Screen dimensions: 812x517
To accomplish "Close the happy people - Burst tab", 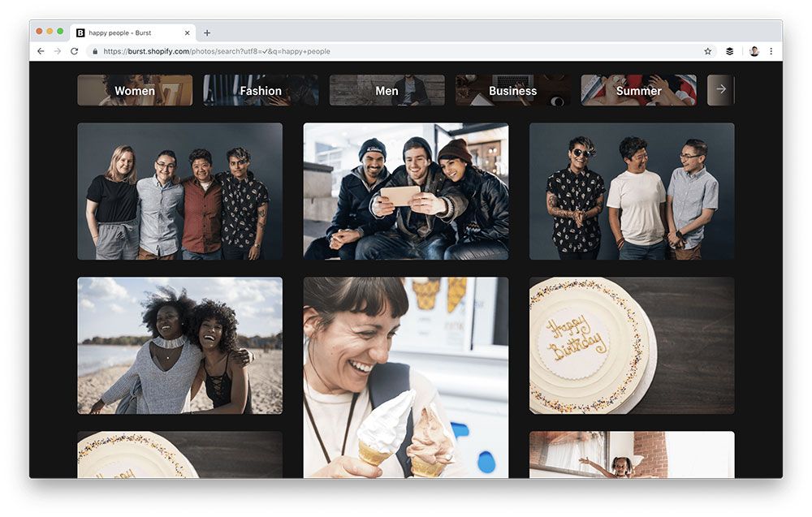I will (x=187, y=32).
